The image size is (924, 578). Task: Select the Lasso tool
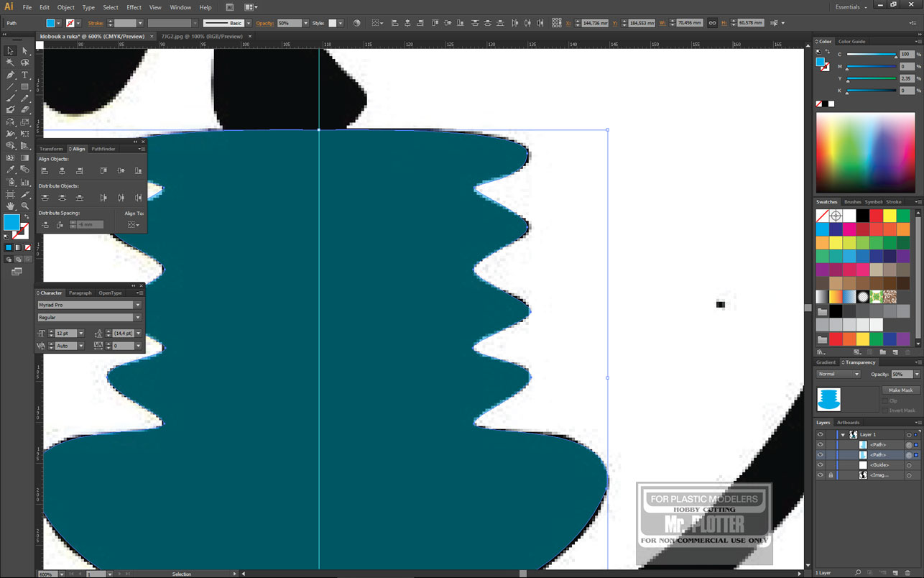(x=25, y=63)
